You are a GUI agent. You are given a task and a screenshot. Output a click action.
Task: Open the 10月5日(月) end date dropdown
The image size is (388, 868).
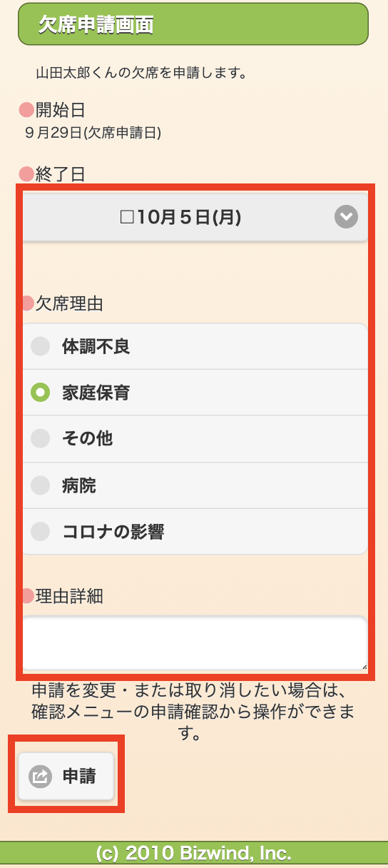pos(195,217)
